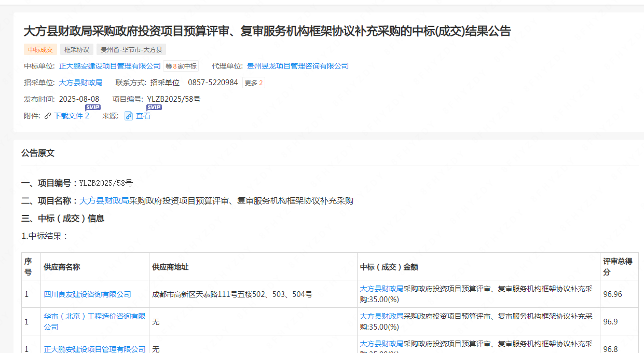Click the 供应商名称 column header
This screenshot has height=353, width=644.
(62, 267)
